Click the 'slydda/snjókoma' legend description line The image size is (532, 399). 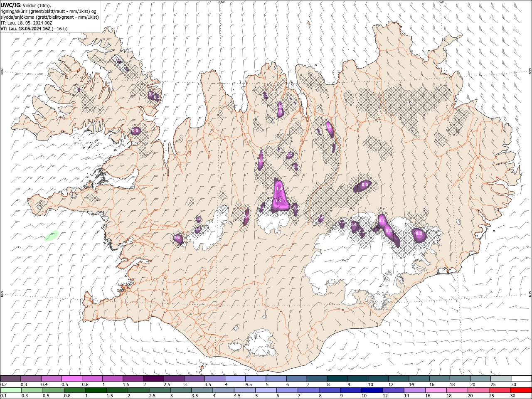[x=50, y=17]
